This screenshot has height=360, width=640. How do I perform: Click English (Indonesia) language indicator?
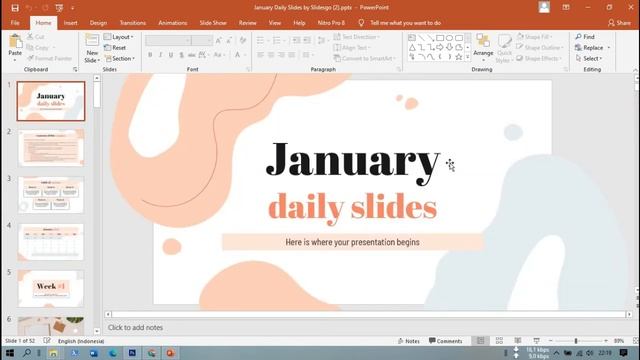pos(81,341)
